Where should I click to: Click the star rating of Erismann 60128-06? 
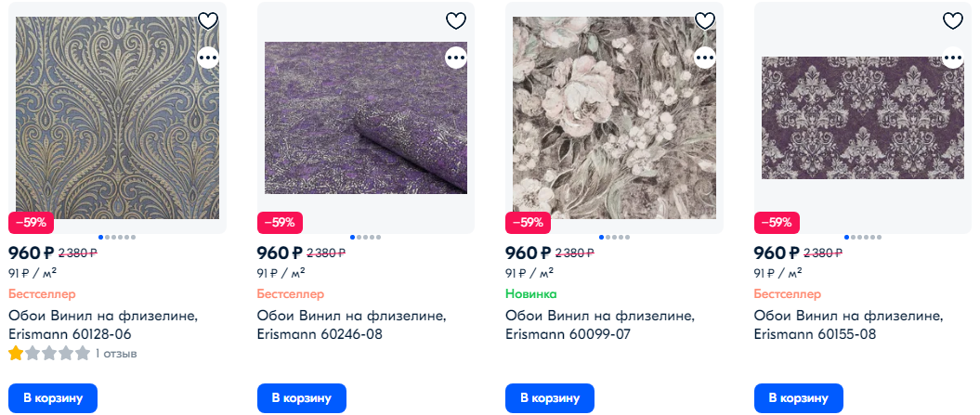tap(49, 354)
